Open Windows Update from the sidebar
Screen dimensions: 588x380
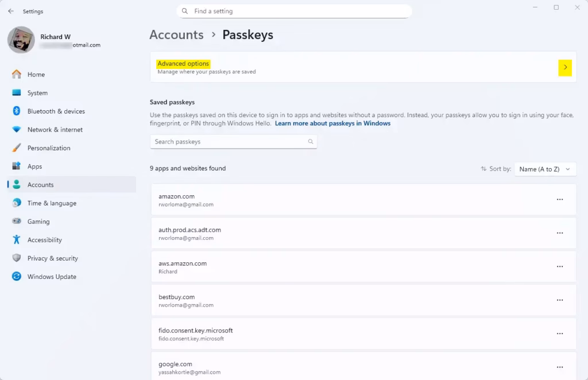pyautogui.click(x=52, y=276)
